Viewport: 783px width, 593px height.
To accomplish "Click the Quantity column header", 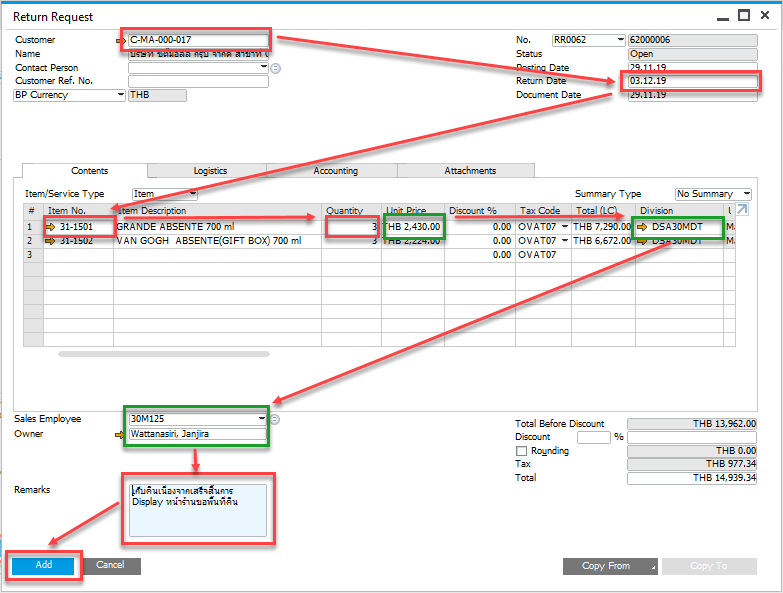I will coord(351,211).
